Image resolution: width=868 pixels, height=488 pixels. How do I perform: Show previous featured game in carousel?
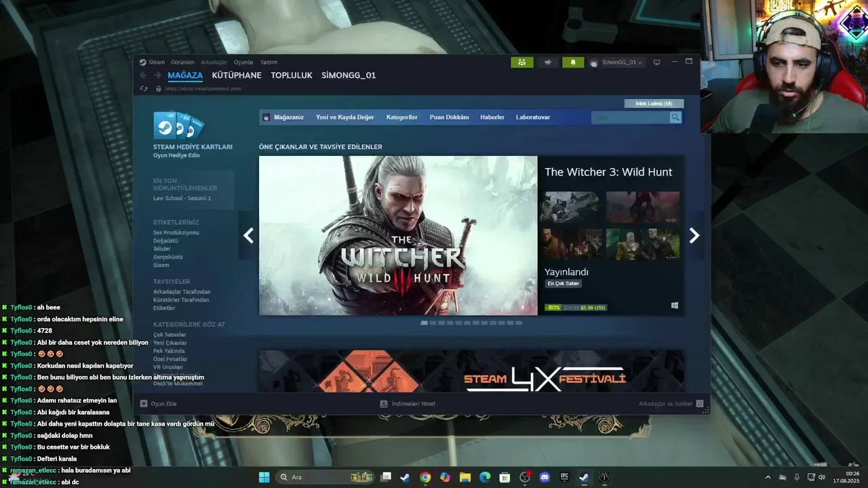[x=248, y=235]
